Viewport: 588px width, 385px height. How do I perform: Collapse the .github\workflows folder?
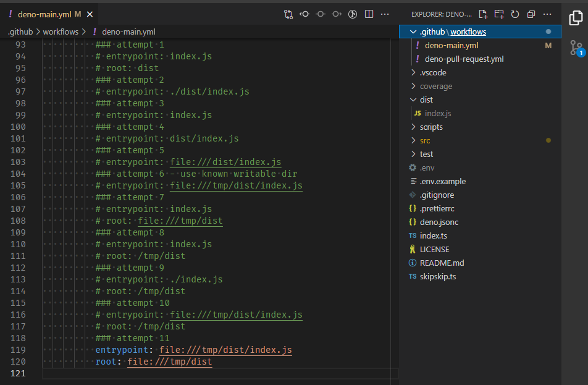click(480, 32)
